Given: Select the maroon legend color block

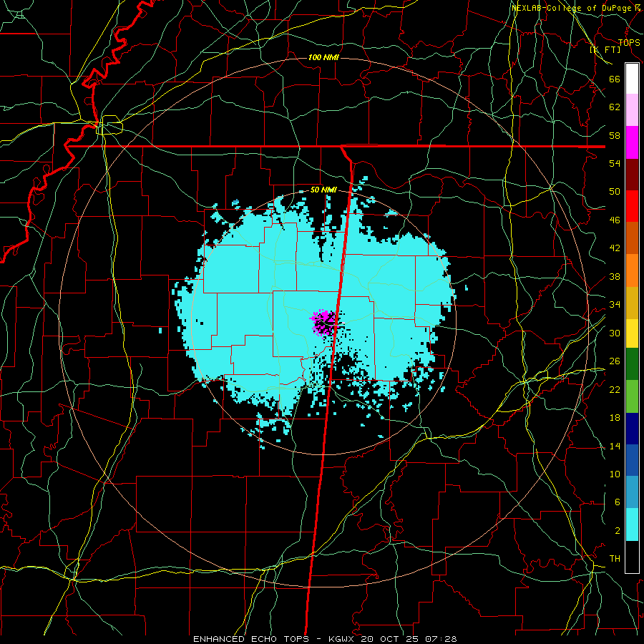Looking at the screenshot, I should click(632, 174).
